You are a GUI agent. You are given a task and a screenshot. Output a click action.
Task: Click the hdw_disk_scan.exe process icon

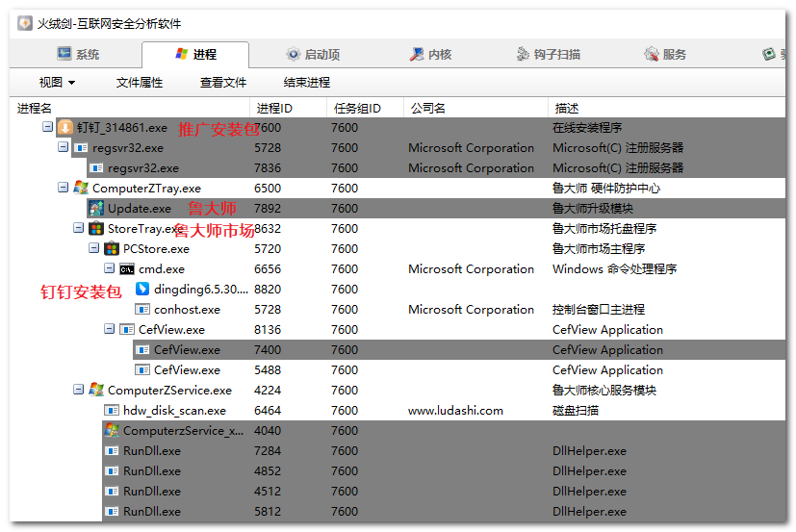tap(112, 410)
